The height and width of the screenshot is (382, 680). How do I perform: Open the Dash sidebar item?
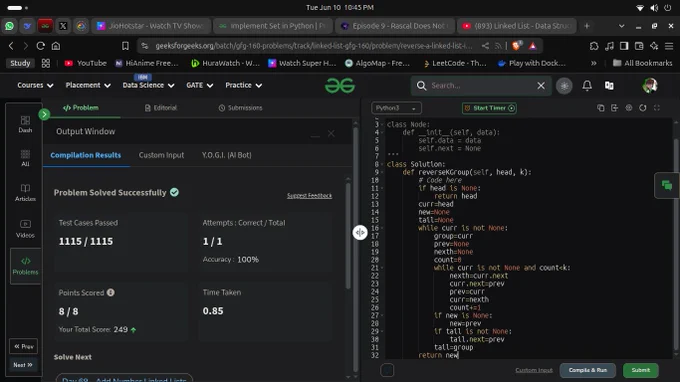point(25,124)
